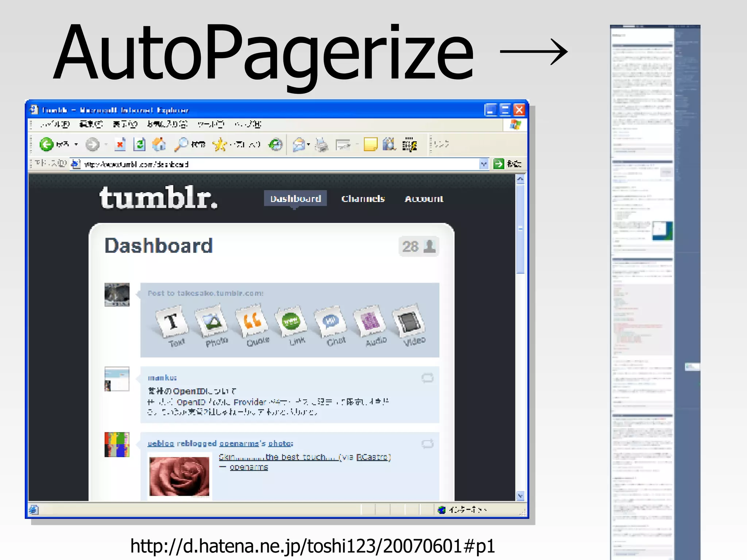Open the Mail envelope toolbar icon
The height and width of the screenshot is (560, 747).
[x=299, y=145]
